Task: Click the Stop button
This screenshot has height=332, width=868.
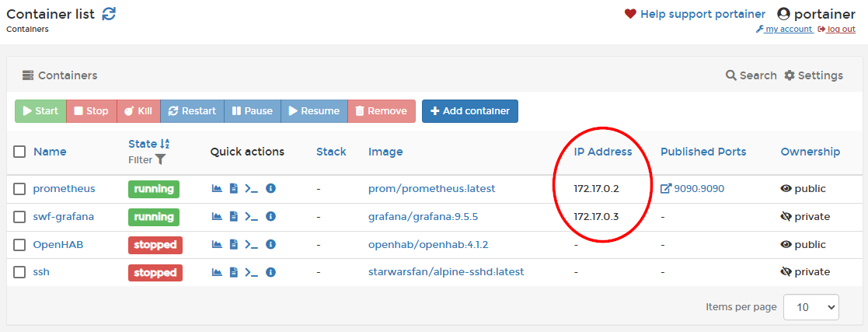Action: (x=92, y=111)
